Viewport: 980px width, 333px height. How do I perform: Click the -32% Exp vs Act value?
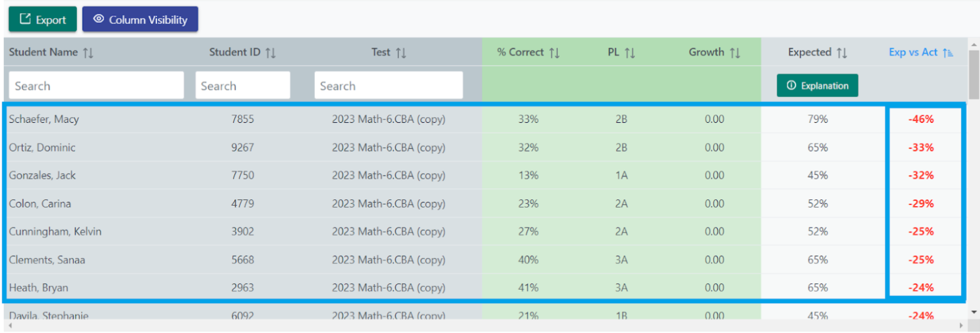(x=921, y=176)
